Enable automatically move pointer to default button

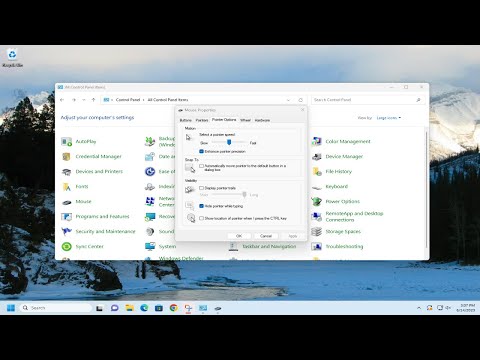coord(201,166)
